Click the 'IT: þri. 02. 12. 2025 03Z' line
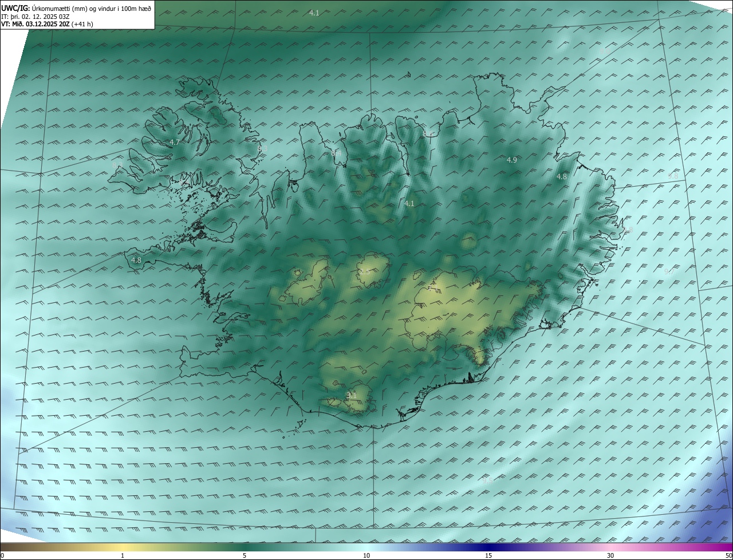 (x=36, y=17)
